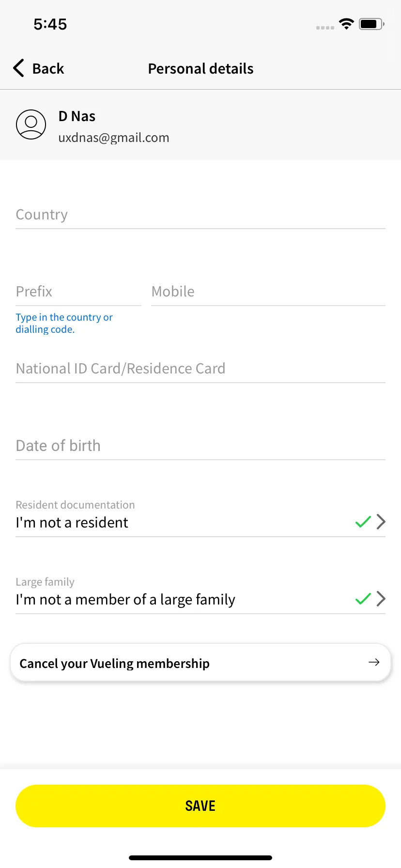Tap the yellow SAVE button
This screenshot has width=401, height=868.
pos(200,806)
